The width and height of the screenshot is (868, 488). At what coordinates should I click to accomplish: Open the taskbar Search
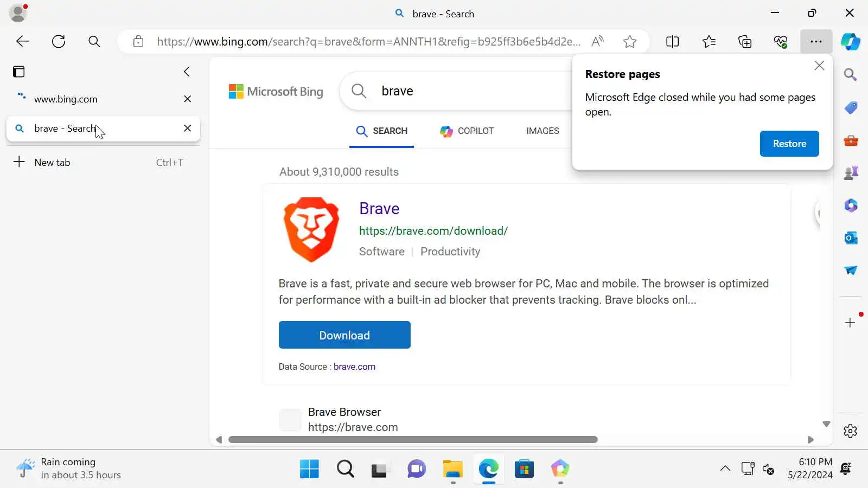click(x=345, y=468)
